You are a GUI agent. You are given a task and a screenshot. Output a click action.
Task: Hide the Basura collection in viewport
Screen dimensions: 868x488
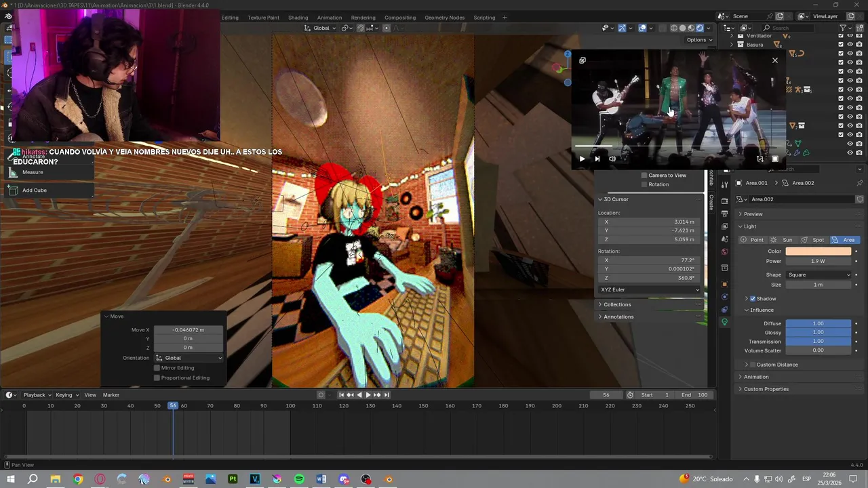(850, 45)
